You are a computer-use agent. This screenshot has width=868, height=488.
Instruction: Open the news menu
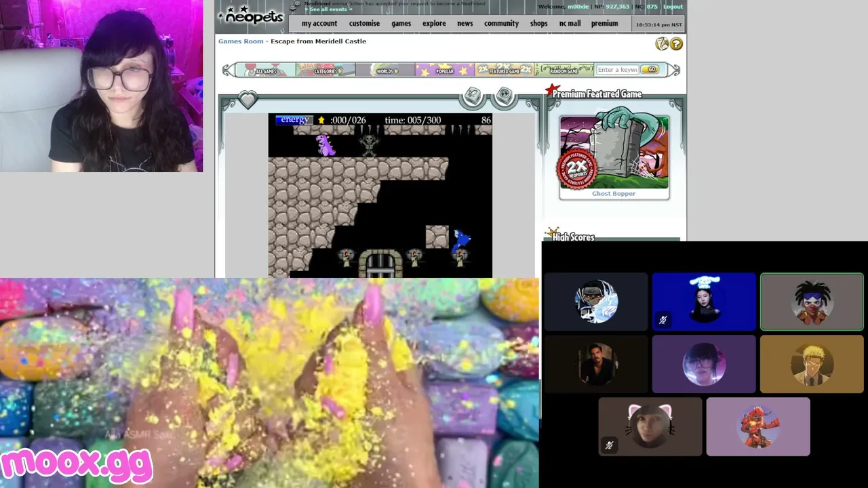coord(465,24)
